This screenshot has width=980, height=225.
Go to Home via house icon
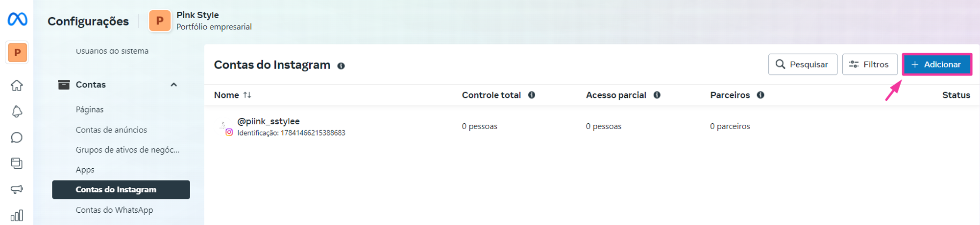(17, 86)
